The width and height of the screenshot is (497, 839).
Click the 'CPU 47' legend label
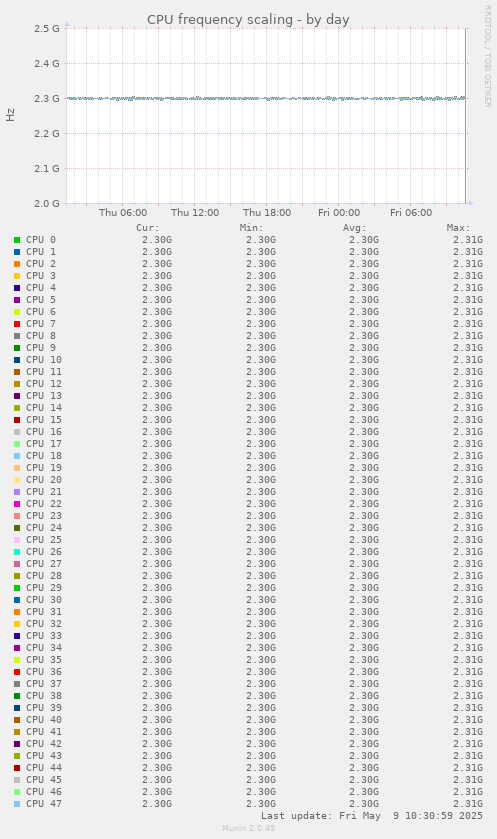(44, 804)
